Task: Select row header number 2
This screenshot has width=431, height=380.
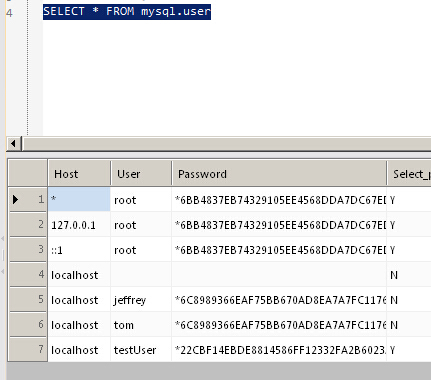Action: 28,224
